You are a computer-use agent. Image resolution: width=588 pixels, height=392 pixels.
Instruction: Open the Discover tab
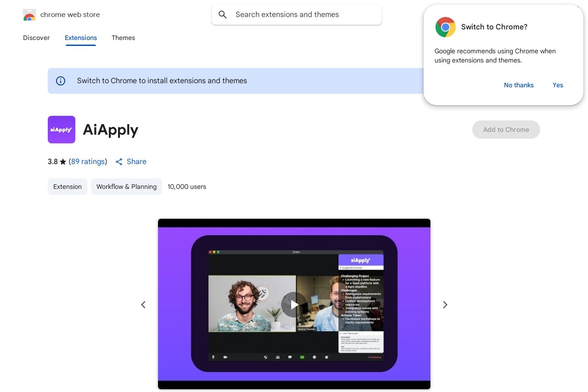point(36,38)
